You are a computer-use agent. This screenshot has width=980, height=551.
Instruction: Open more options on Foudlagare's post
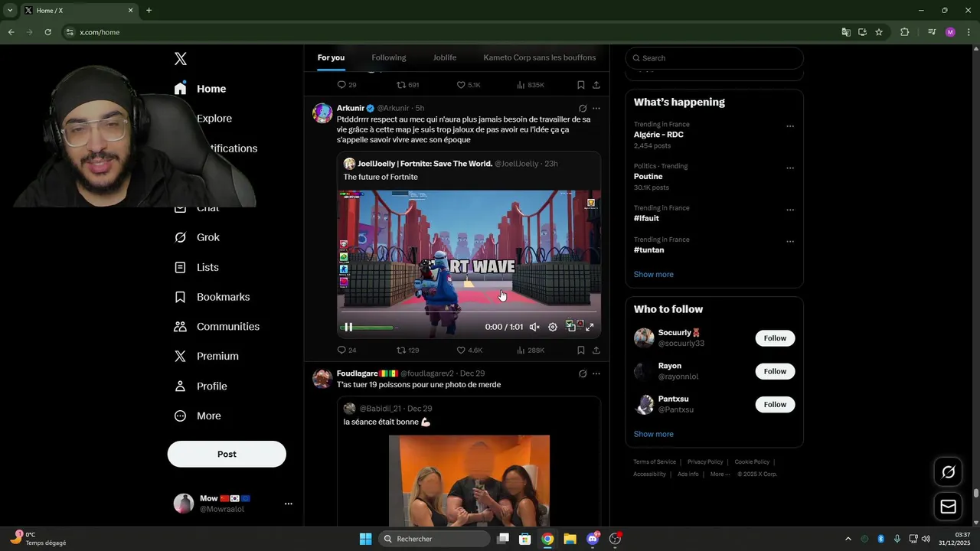[596, 373]
